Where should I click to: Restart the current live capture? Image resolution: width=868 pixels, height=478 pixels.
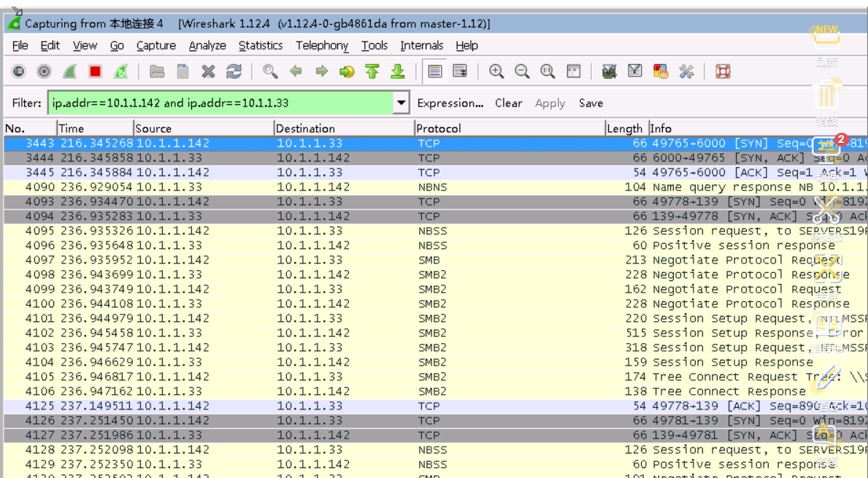(x=120, y=72)
